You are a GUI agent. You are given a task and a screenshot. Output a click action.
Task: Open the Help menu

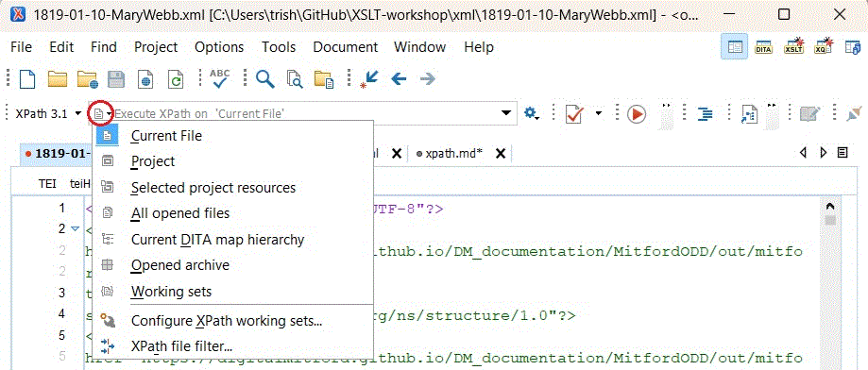[x=479, y=47]
